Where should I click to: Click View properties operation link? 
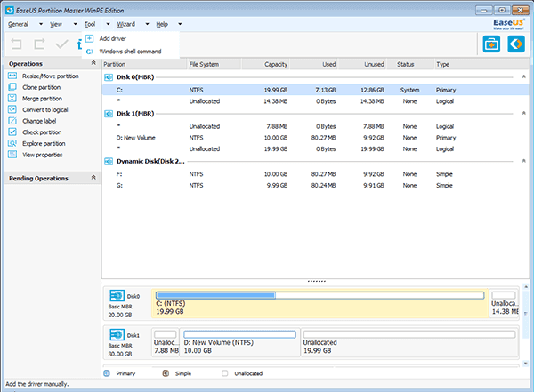[43, 155]
